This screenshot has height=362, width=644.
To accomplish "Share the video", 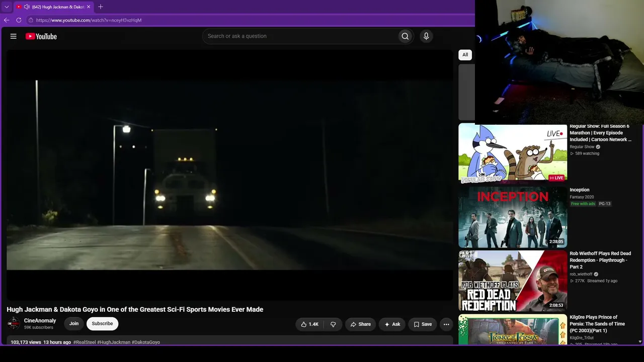I will [360, 324].
